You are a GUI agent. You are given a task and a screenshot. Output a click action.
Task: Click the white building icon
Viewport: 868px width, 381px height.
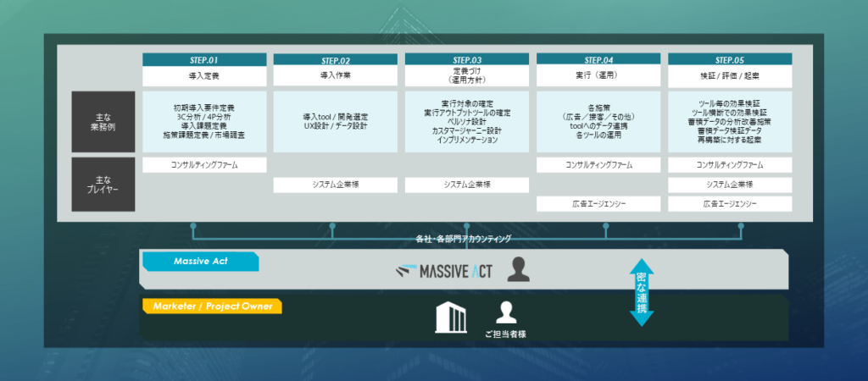coord(453,317)
